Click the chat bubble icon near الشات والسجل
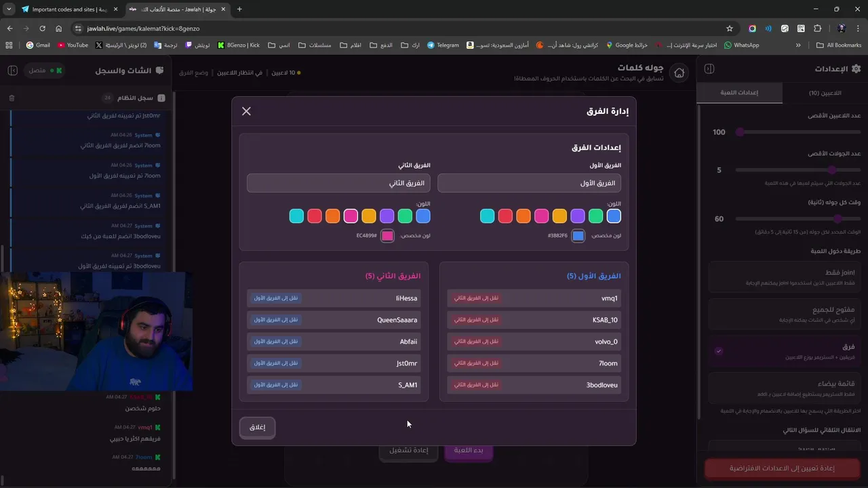Screen dimensions: 868x488 pyautogui.click(x=159, y=70)
